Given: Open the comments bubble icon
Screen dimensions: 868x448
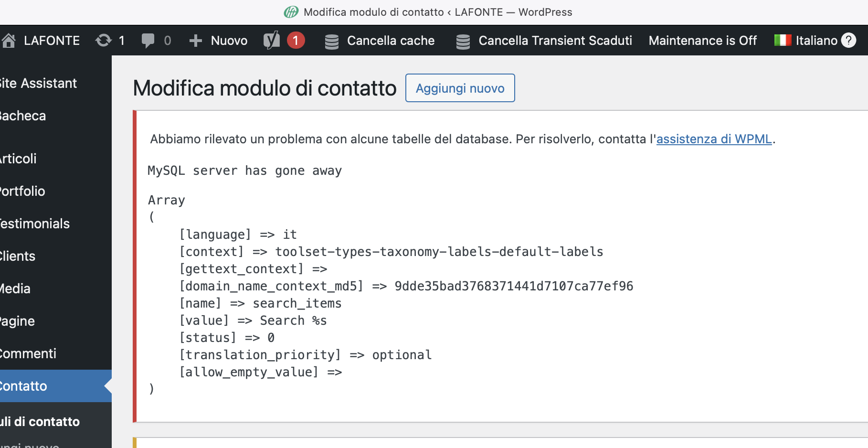Looking at the screenshot, I should pyautogui.click(x=148, y=41).
